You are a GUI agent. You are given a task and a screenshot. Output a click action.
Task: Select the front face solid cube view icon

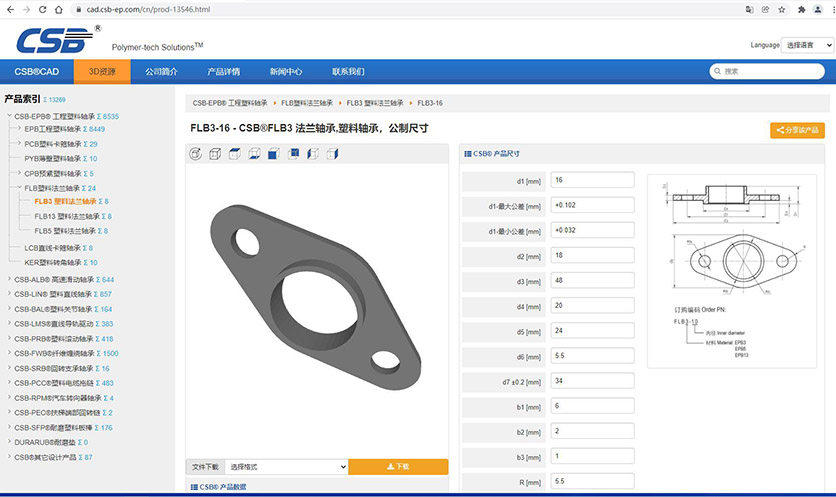click(x=274, y=154)
